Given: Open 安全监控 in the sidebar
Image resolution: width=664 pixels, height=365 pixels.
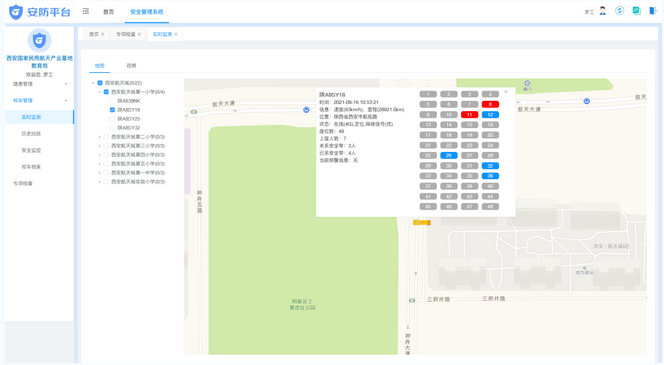Looking at the screenshot, I should click(x=31, y=150).
